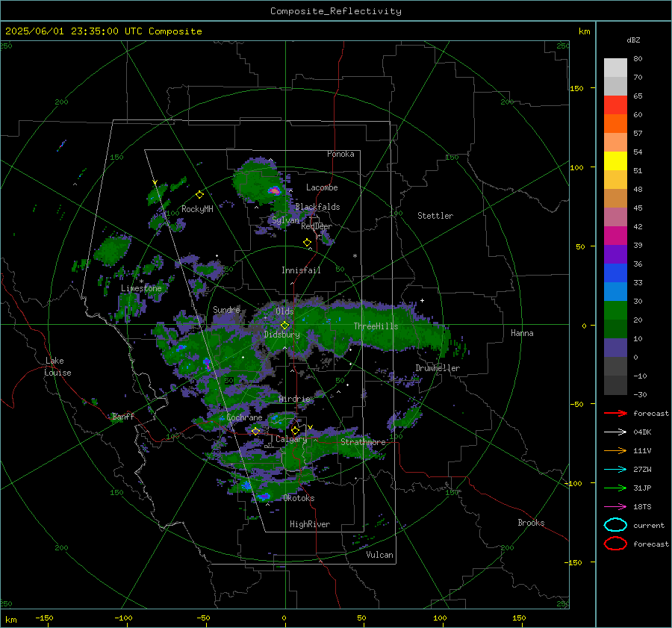Screen dimensions: 672x628
Task: Select the yellow radar-site diamond at Didsbury
Action: [x=285, y=325]
